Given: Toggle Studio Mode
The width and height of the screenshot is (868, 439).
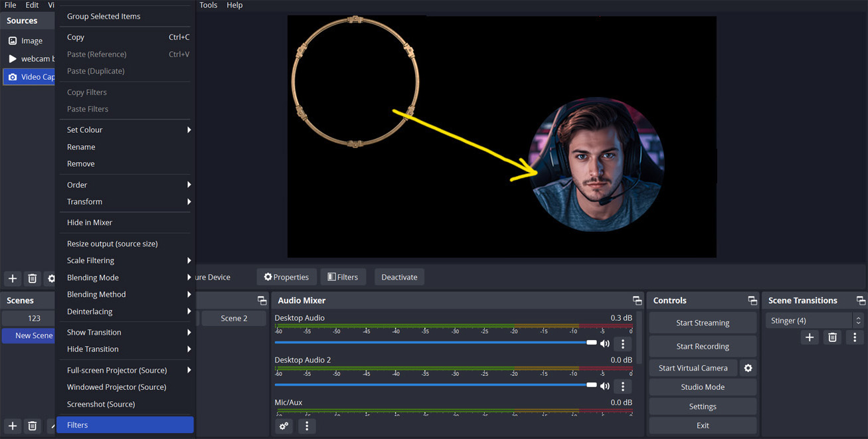Looking at the screenshot, I should pyautogui.click(x=702, y=387).
